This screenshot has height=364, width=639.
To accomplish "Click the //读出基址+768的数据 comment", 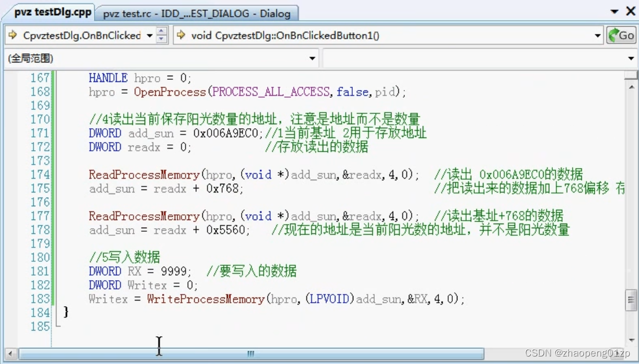I will (x=498, y=216).
